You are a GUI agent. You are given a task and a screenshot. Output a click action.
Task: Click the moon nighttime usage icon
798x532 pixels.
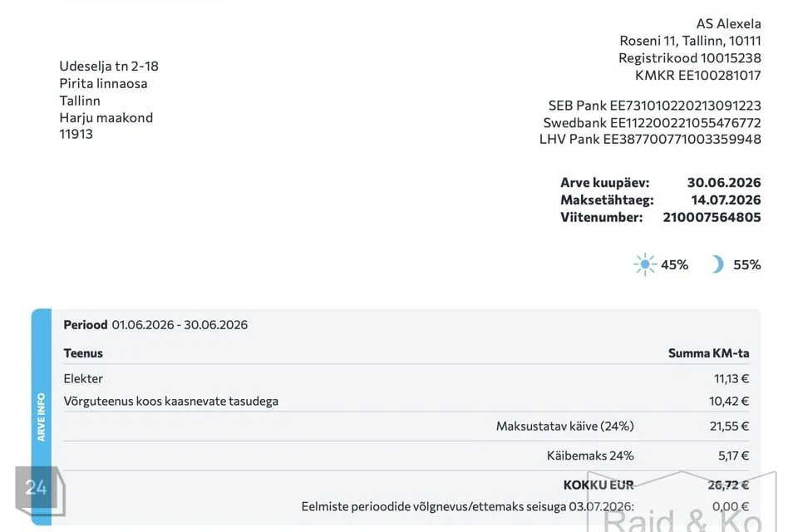click(717, 264)
